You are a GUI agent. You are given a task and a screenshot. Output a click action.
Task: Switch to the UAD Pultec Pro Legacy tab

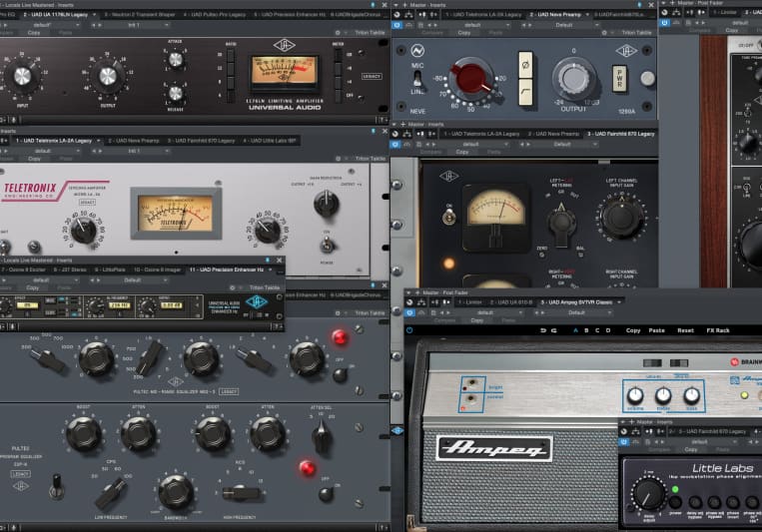click(x=215, y=15)
